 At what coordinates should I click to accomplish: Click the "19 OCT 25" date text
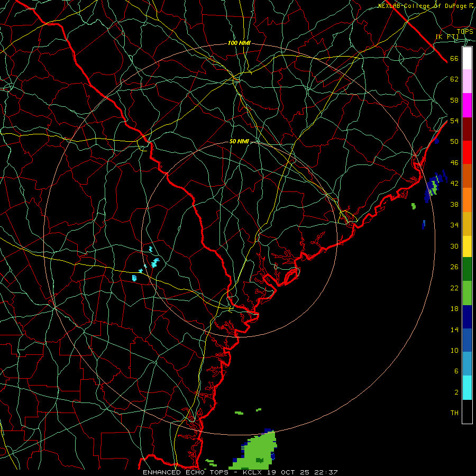click(288, 472)
